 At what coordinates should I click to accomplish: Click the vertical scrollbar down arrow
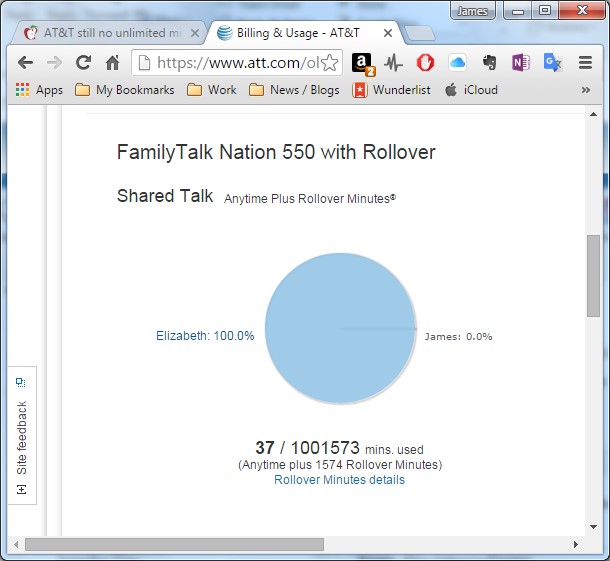pyautogui.click(x=593, y=527)
